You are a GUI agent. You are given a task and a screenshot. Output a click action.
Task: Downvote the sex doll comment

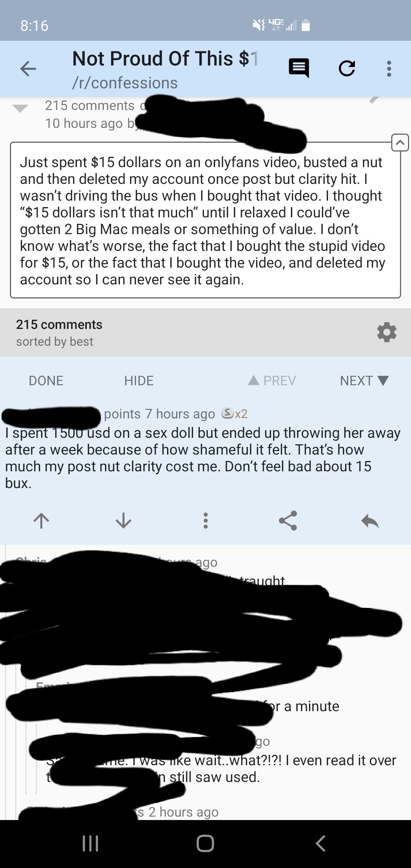click(x=123, y=520)
